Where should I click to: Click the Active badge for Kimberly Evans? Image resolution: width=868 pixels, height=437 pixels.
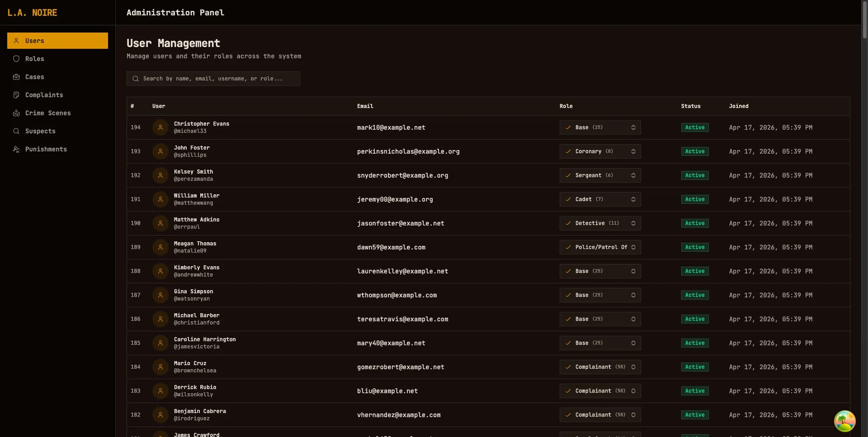point(694,271)
